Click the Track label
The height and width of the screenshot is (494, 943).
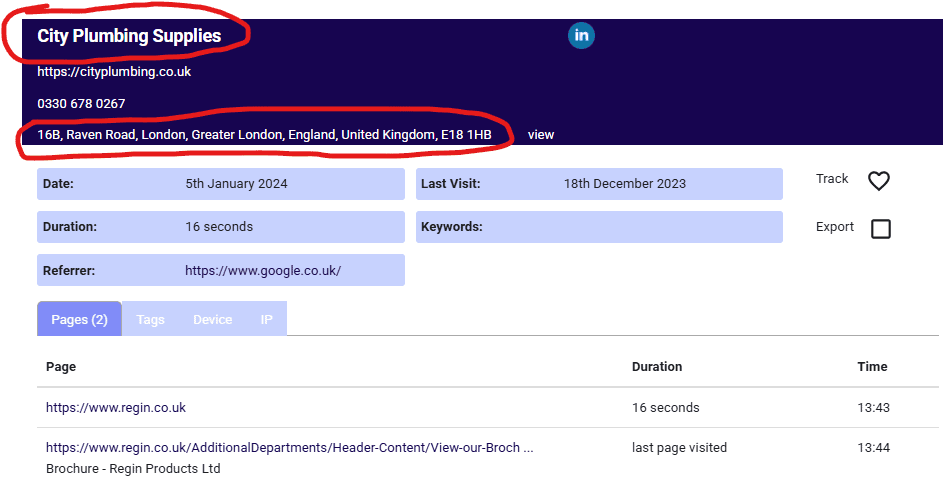(832, 179)
